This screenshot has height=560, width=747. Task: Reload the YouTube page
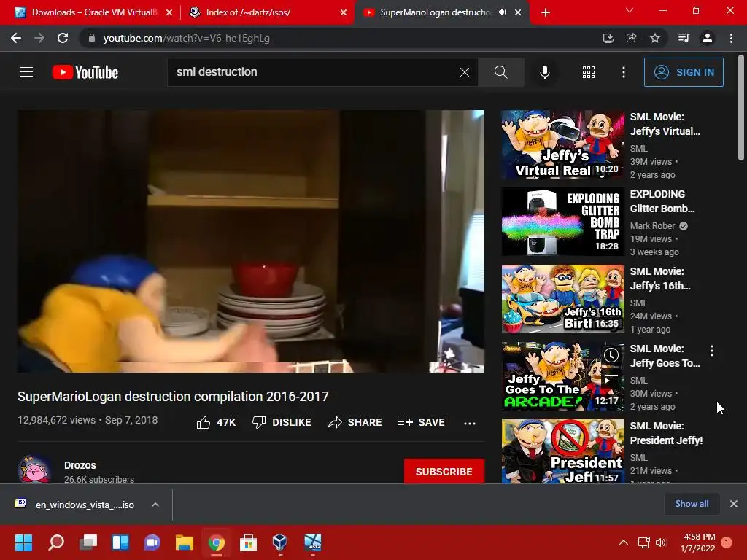63,38
